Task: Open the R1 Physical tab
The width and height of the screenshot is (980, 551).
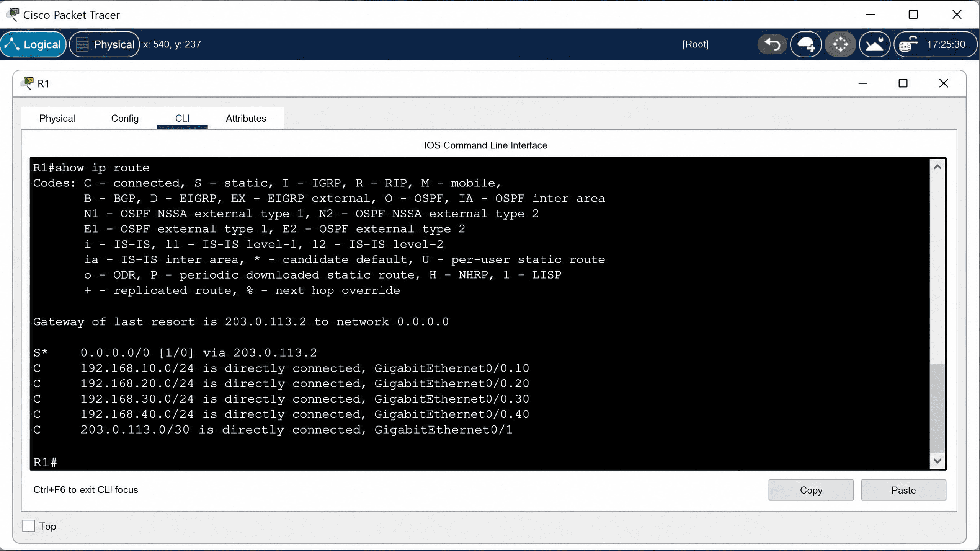Action: click(x=57, y=118)
